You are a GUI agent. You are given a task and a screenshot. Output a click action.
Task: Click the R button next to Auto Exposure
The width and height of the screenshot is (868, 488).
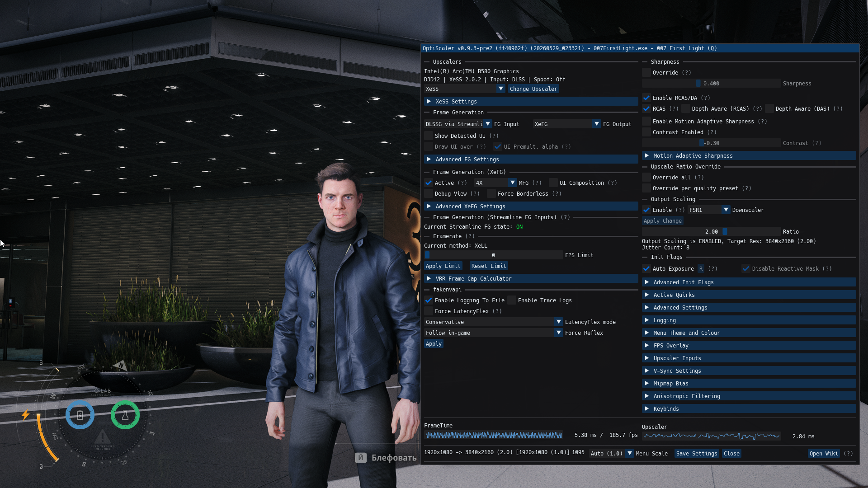click(701, 269)
